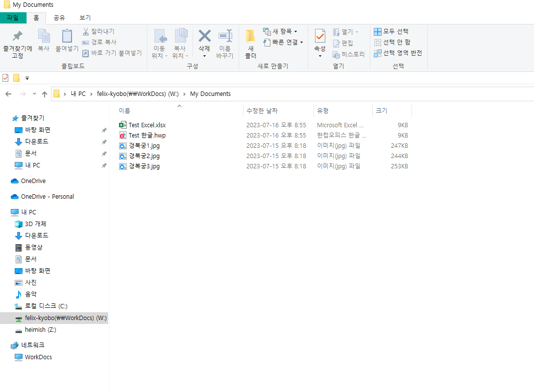The image size is (534, 392).
Task: Open file properties via 속성 icon
Action: (x=319, y=42)
